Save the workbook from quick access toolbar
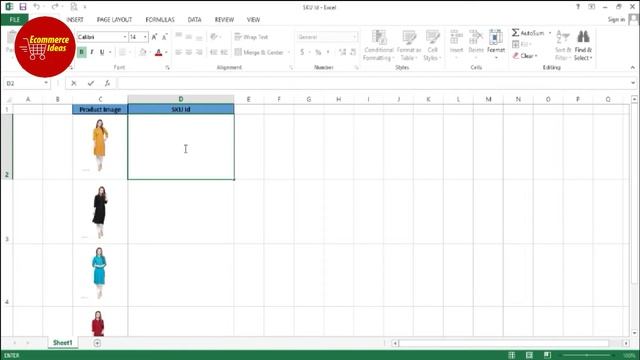640x360 pixels. (x=23, y=7)
